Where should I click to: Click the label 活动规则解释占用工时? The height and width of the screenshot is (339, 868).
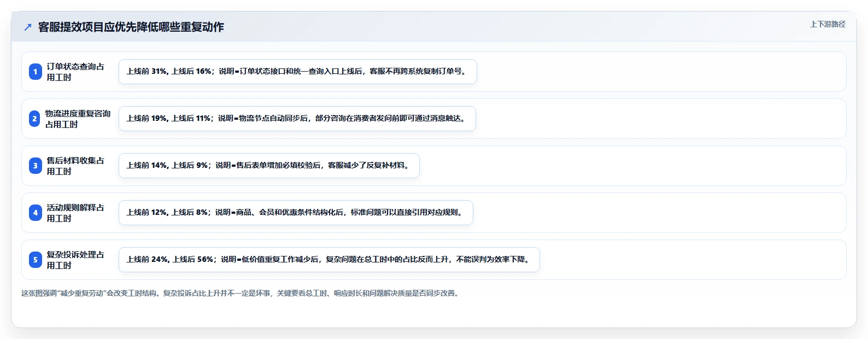75,213
